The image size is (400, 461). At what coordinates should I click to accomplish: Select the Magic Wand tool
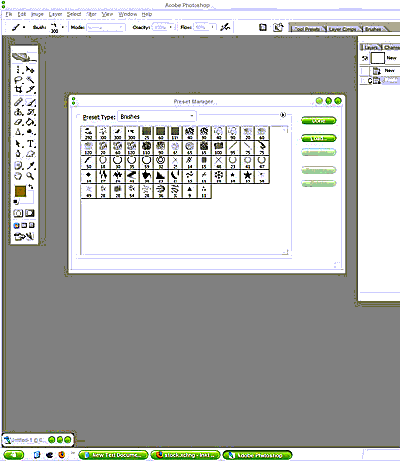[30, 80]
